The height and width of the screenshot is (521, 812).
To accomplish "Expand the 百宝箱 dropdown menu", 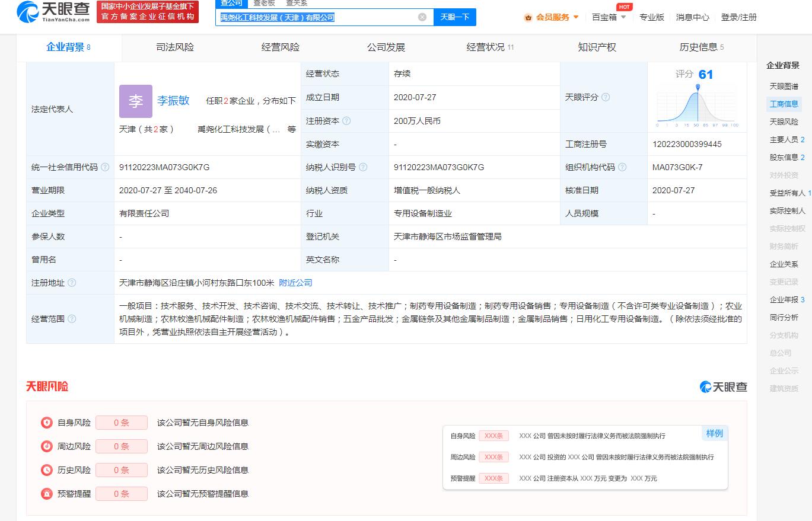I will coord(609,17).
